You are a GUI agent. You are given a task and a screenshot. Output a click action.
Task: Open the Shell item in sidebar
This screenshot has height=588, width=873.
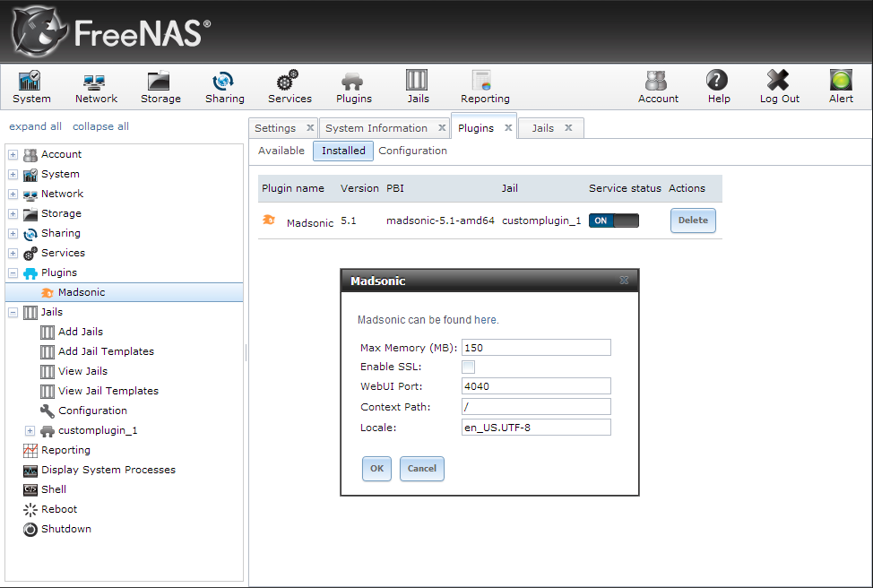[x=53, y=489]
